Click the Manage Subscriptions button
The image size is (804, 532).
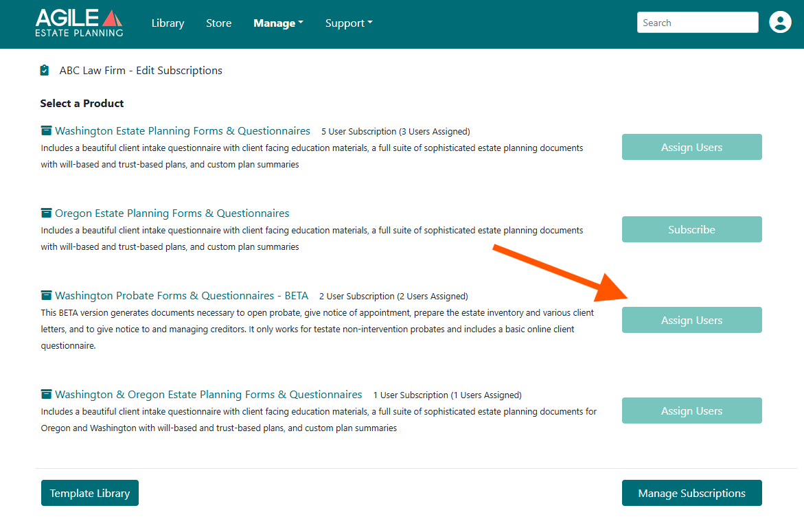691,493
